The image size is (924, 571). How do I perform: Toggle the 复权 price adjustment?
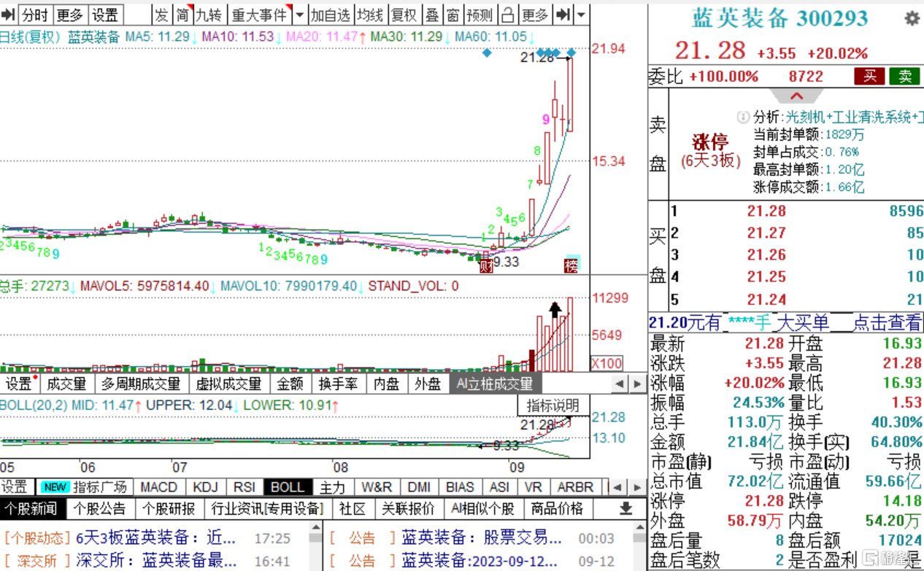[404, 14]
